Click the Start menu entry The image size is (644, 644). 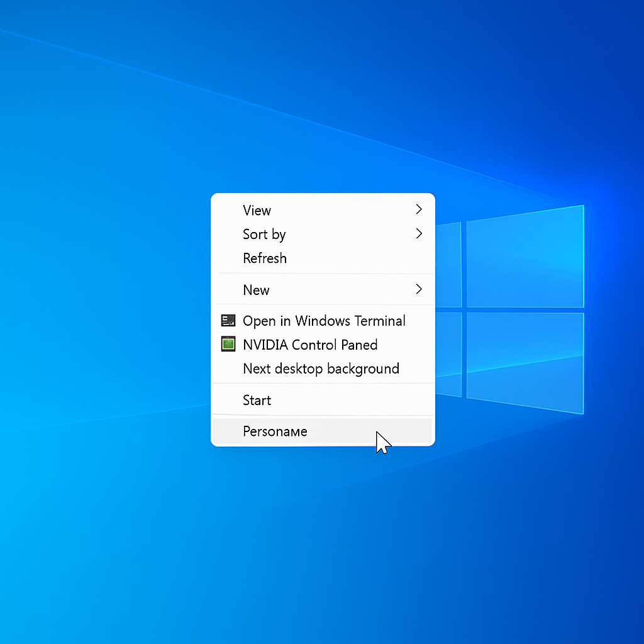[x=323, y=400]
